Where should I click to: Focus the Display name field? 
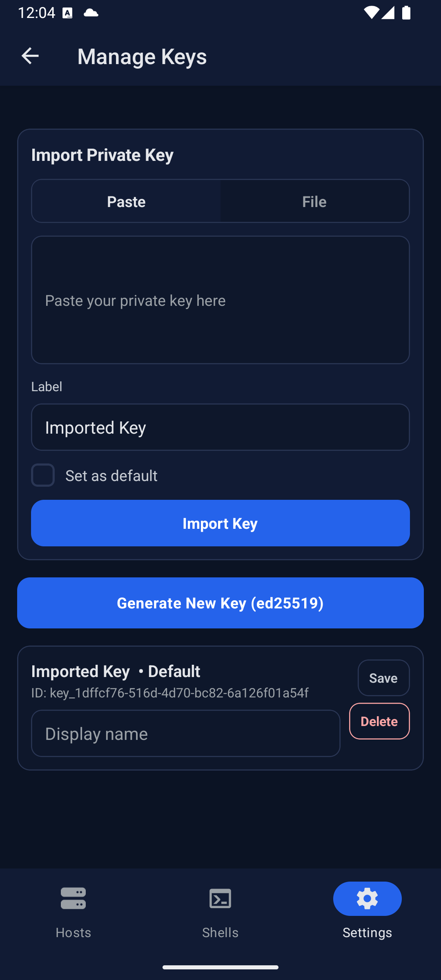186,733
